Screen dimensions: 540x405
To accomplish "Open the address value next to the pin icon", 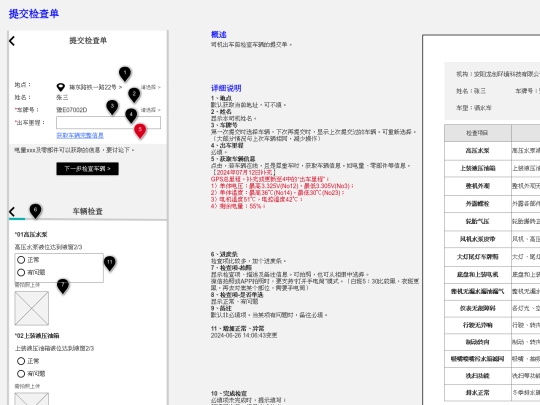I will click(x=95, y=87).
